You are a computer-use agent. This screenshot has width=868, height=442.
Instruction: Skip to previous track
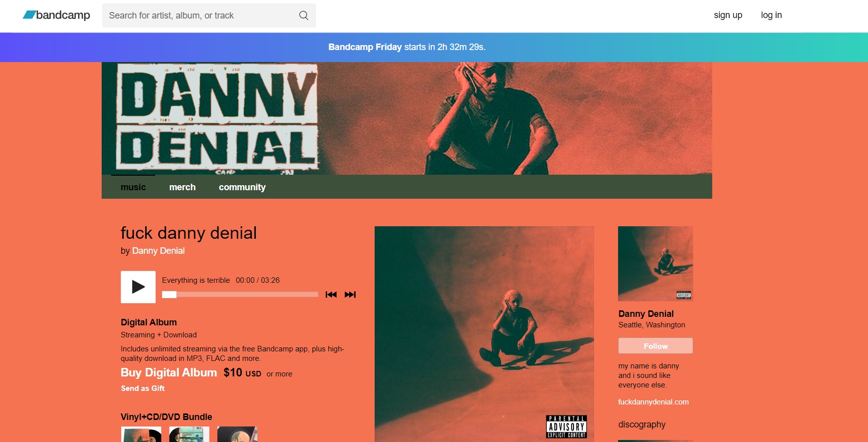coord(331,294)
